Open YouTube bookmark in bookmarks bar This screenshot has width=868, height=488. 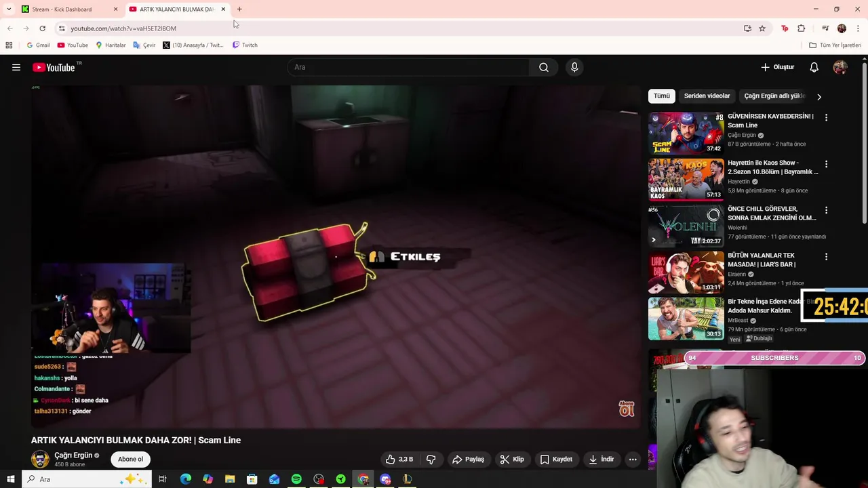click(73, 45)
